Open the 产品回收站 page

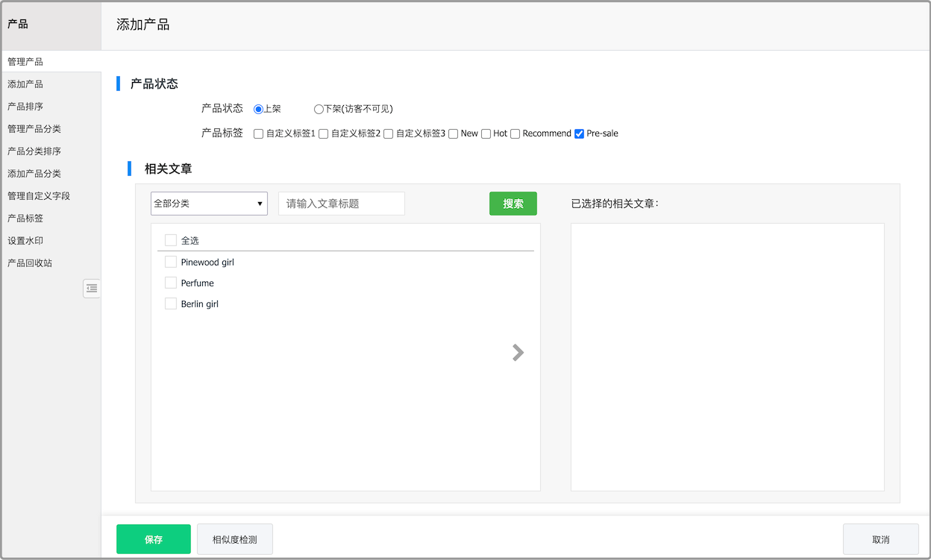pyautogui.click(x=30, y=262)
